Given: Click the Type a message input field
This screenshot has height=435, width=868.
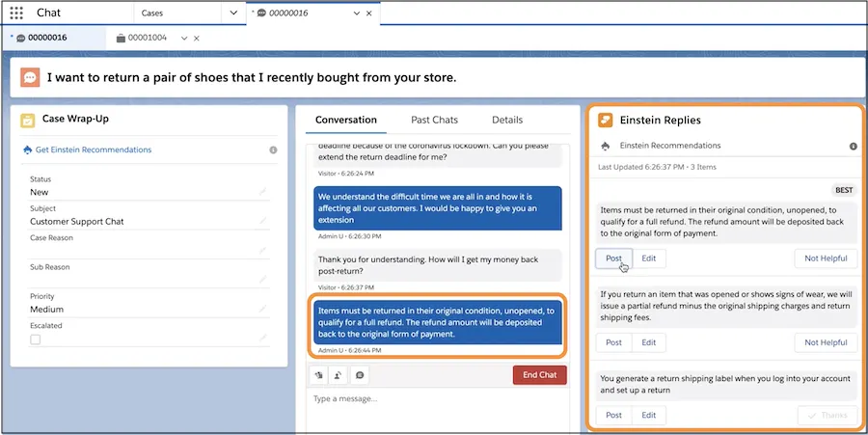Looking at the screenshot, I should 434,399.
